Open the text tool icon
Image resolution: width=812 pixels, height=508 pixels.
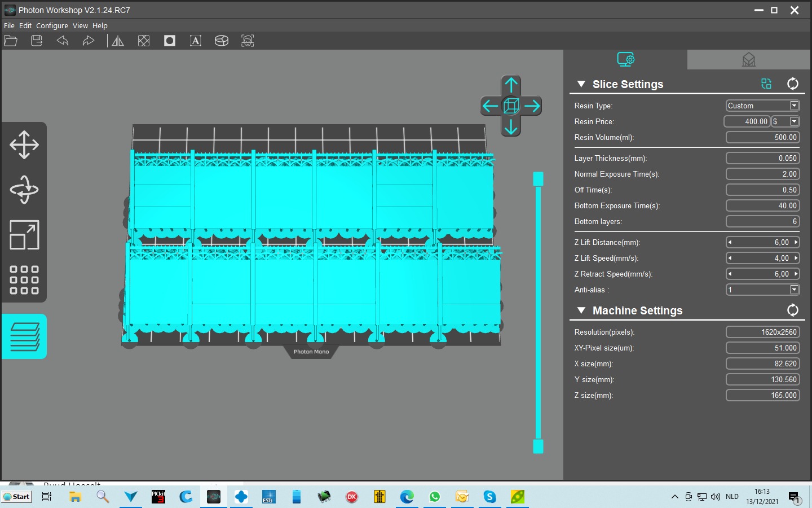pos(196,41)
